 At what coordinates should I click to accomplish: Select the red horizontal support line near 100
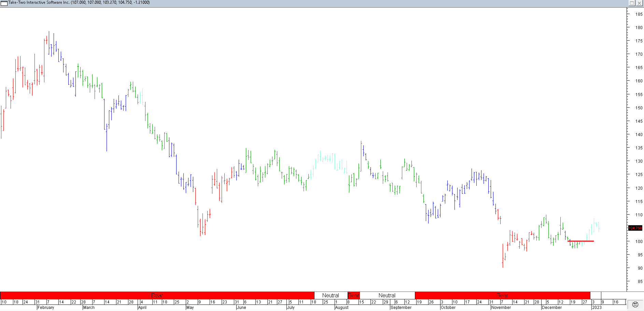[x=580, y=241]
